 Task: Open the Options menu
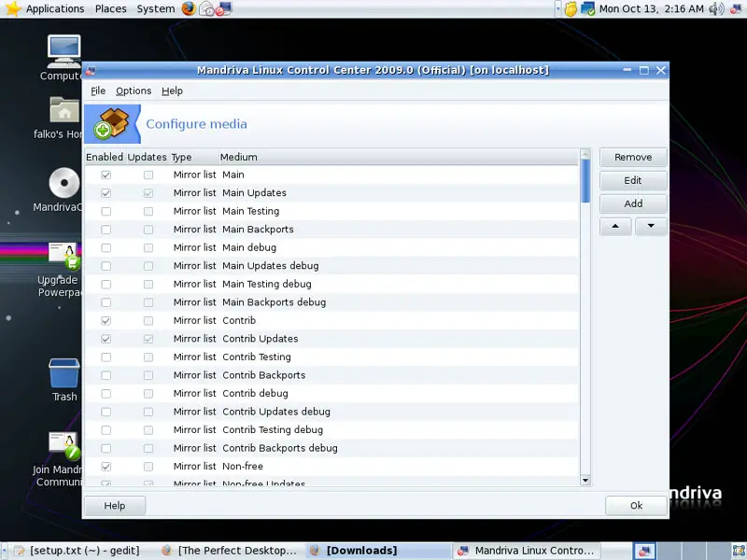(134, 91)
